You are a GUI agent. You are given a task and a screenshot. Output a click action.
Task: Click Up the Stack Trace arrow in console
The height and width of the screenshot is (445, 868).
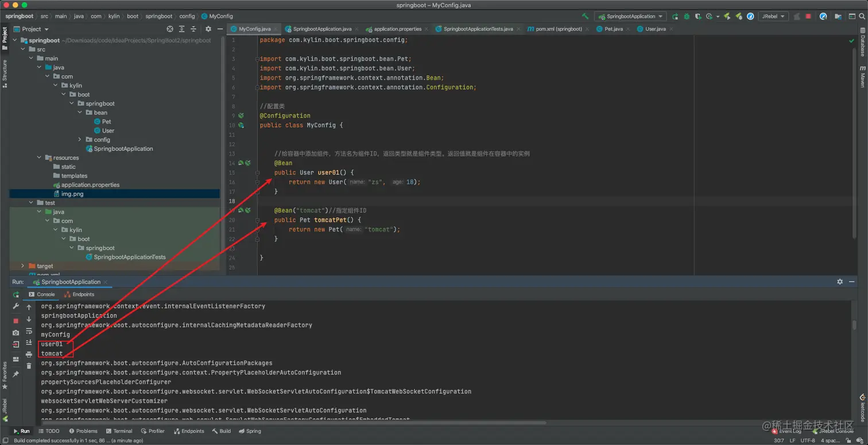click(x=29, y=307)
